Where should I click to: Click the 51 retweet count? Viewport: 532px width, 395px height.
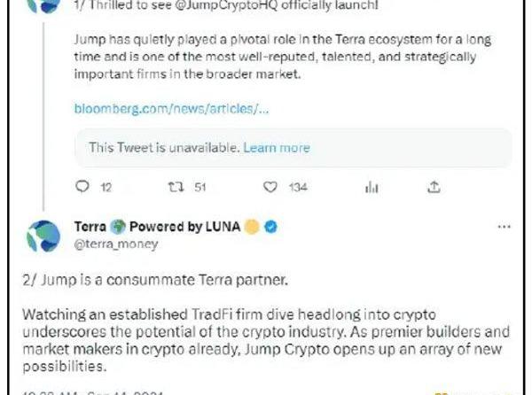(x=199, y=187)
